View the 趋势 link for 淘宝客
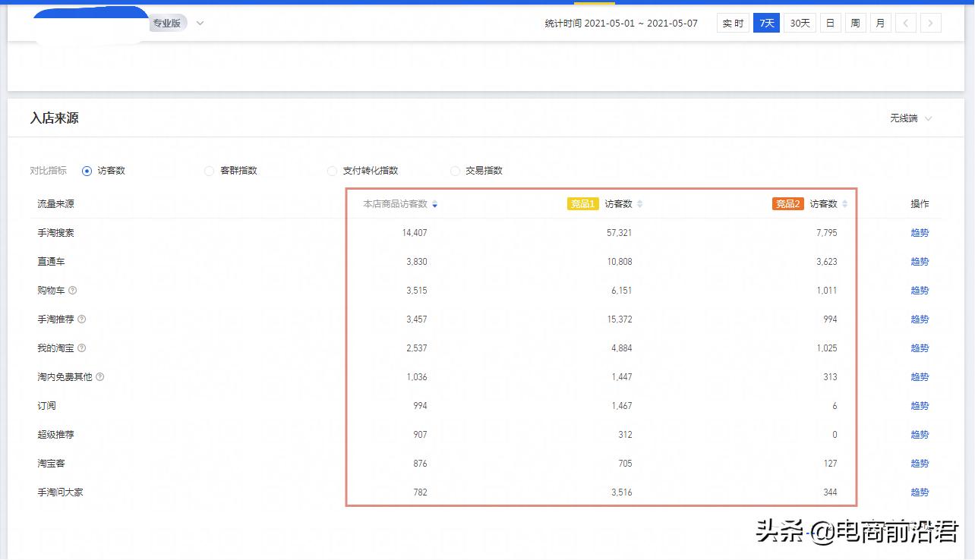The height and width of the screenshot is (560, 975). coord(919,463)
